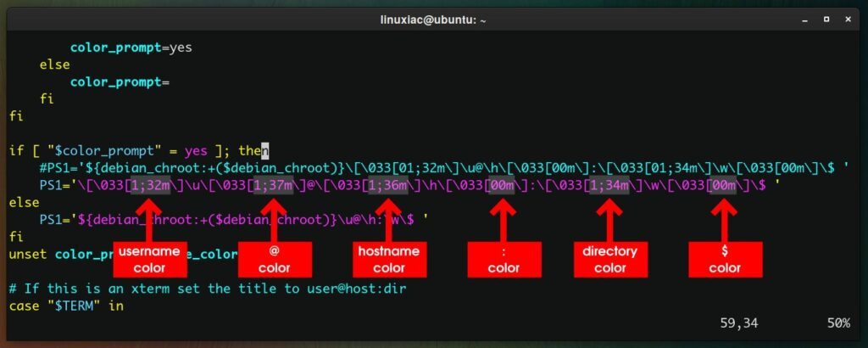The image size is (868, 348).
Task: Select the red 'directory color' label
Action: (609, 260)
